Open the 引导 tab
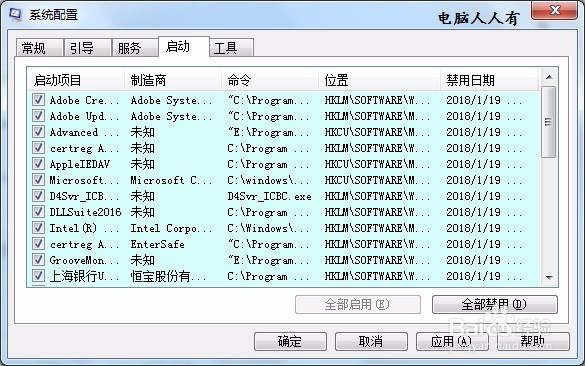Viewport: 585px width, 366px height. pos(87,48)
